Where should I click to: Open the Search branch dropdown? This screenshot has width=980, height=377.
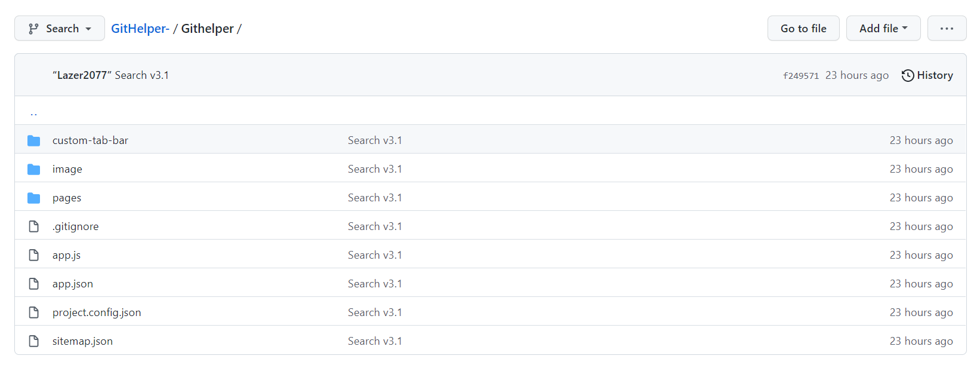click(60, 28)
